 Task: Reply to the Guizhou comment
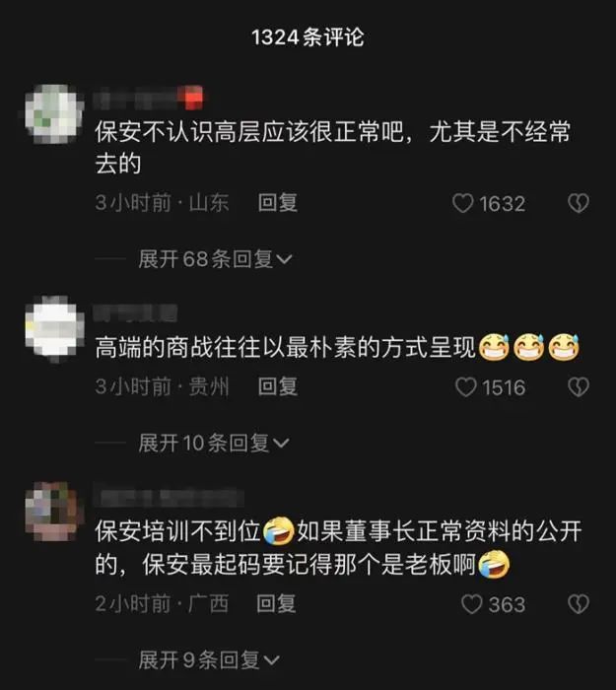(278, 386)
